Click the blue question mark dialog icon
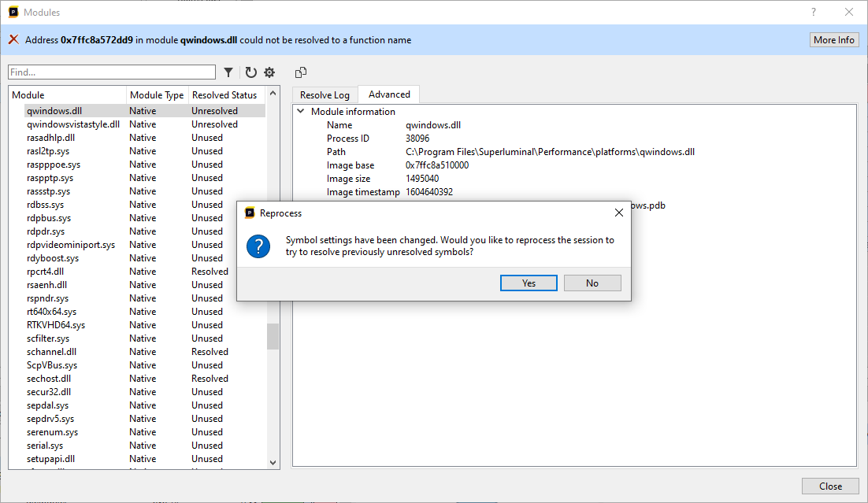The height and width of the screenshot is (503, 868). [258, 246]
